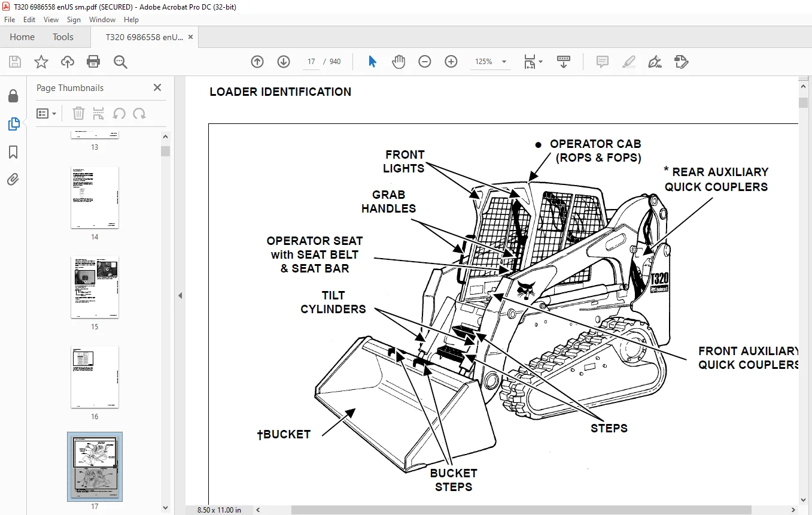Bookmark the file with the star icon
Image resolution: width=812 pixels, height=515 pixels.
click(41, 62)
